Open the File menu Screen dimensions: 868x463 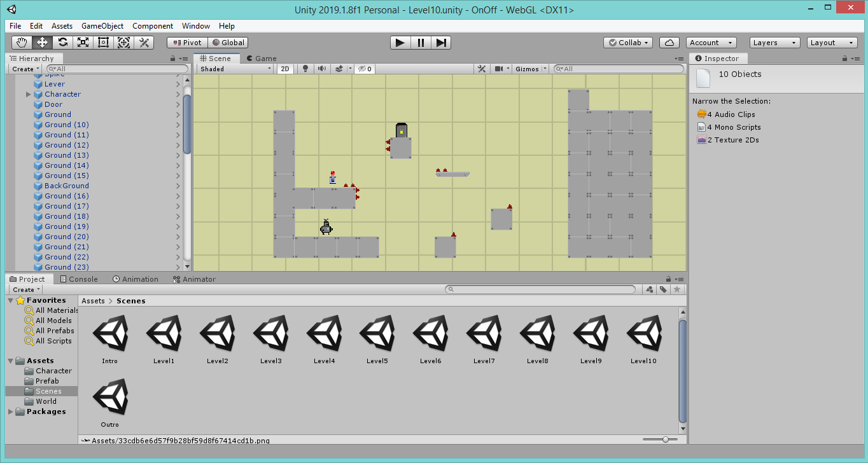15,26
